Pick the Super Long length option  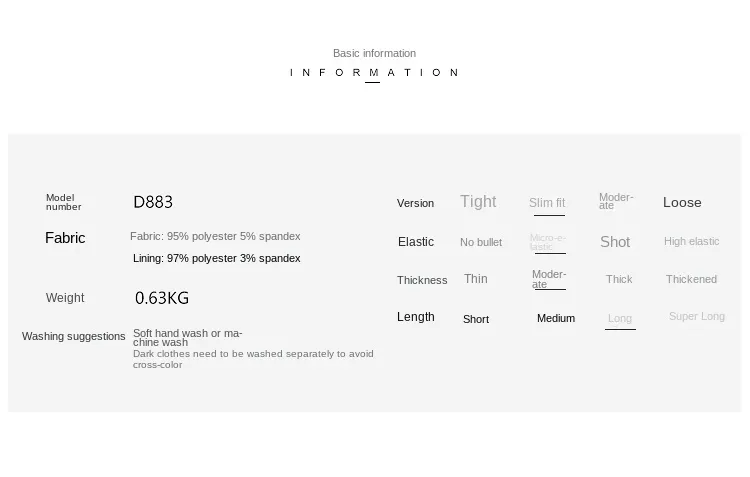697,316
